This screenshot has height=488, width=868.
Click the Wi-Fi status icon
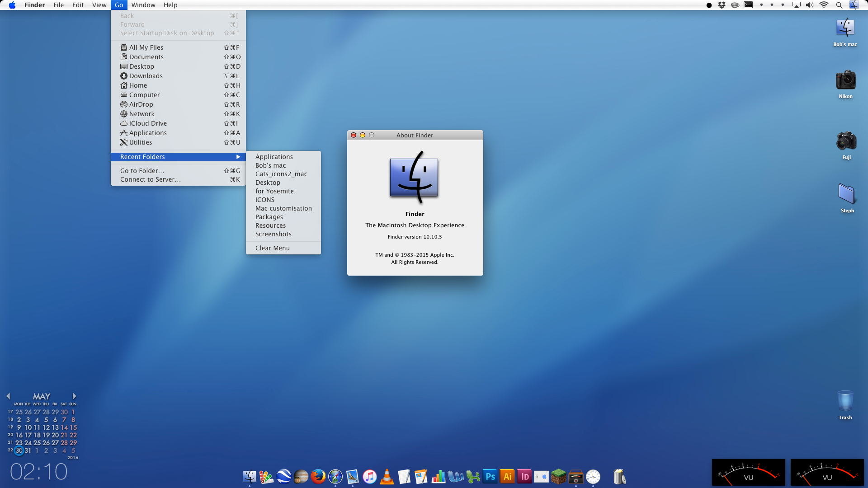pos(824,5)
